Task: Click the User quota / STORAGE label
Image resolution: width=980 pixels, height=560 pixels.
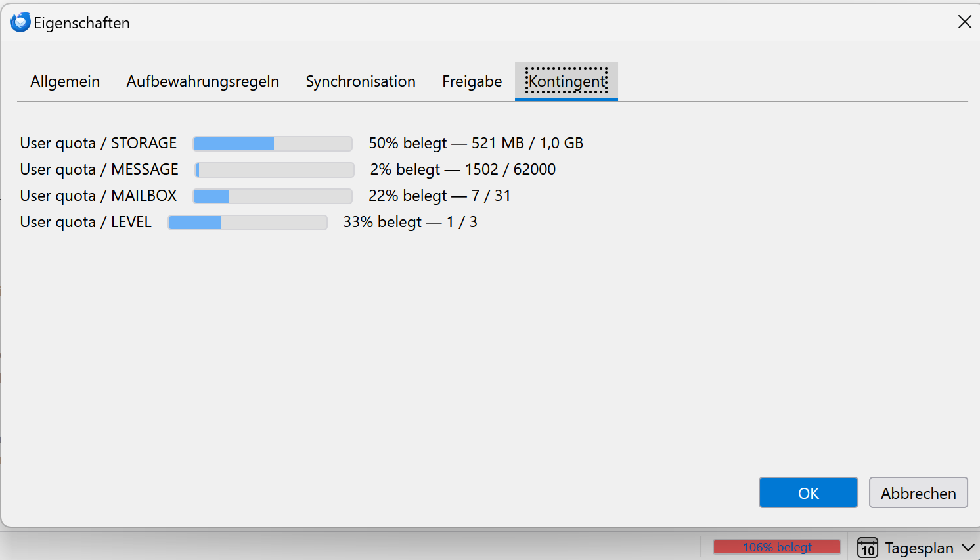Action: click(x=99, y=143)
